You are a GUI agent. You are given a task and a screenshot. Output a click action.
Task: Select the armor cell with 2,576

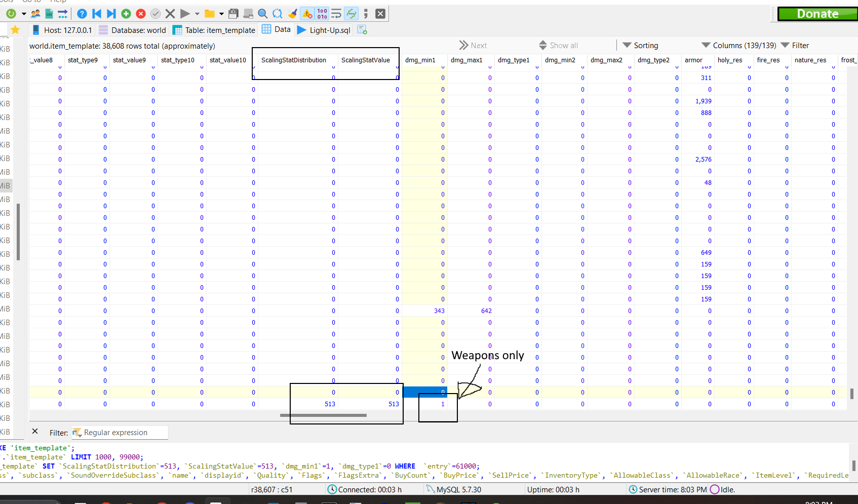point(697,160)
